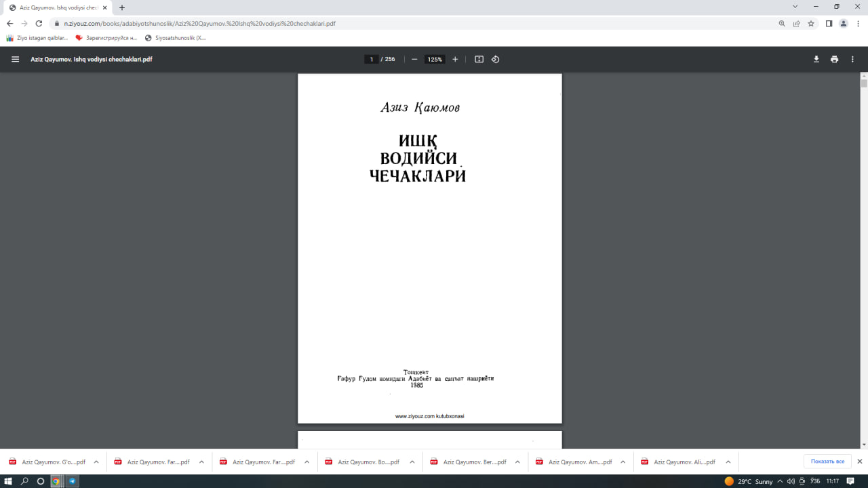Open the Siyosatshunoslik bookmark

tap(176, 38)
